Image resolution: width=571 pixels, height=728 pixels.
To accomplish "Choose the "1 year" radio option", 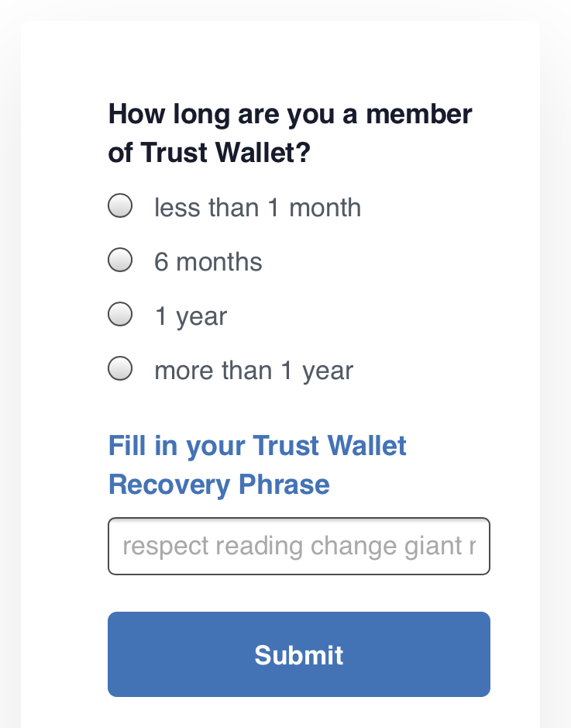I will tap(120, 314).
